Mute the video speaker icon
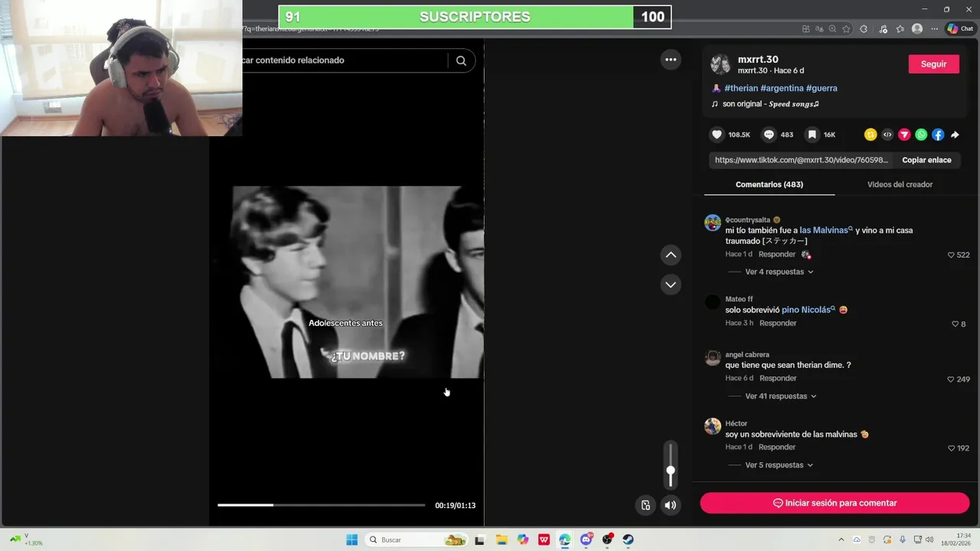The width and height of the screenshot is (980, 551). (671, 505)
